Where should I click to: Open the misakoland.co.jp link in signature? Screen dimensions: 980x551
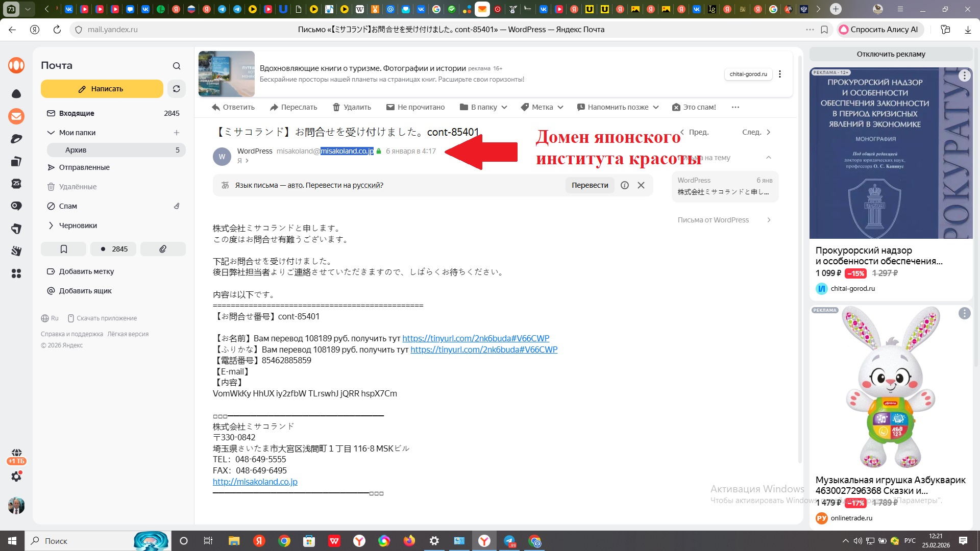(x=255, y=482)
